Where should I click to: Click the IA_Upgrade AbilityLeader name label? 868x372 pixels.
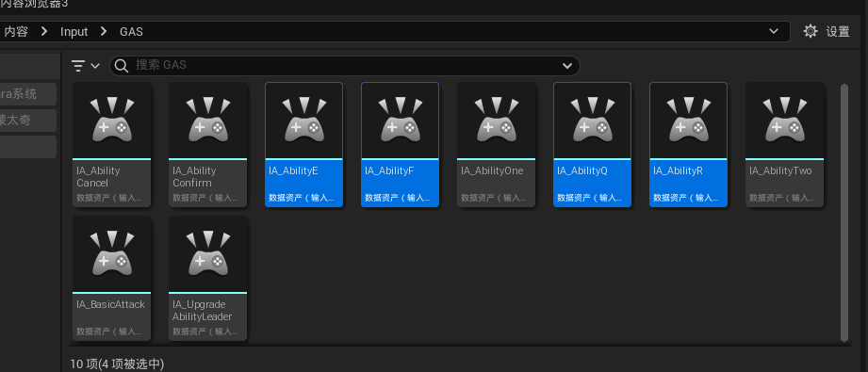202,310
